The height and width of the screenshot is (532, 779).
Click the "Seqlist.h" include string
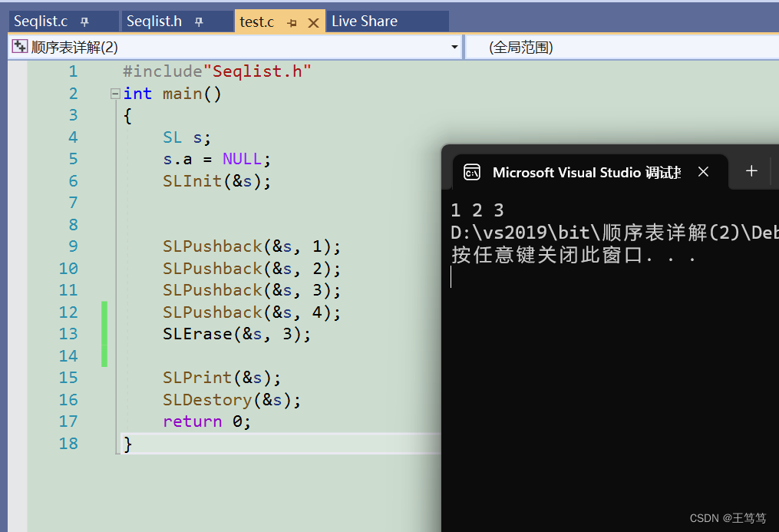click(x=257, y=71)
